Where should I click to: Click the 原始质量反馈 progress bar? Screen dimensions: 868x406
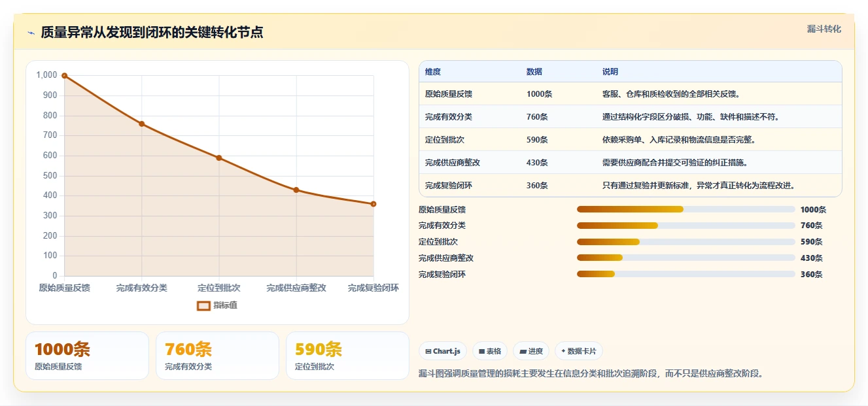pyautogui.click(x=686, y=209)
